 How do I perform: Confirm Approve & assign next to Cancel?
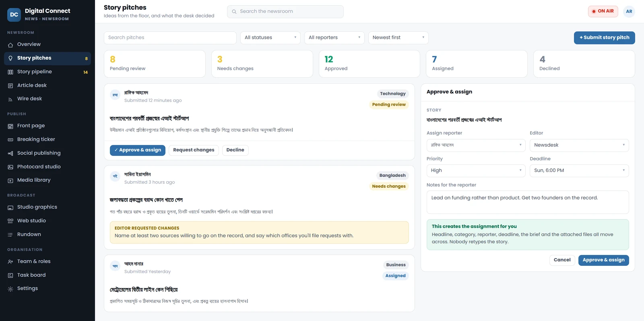(604, 260)
